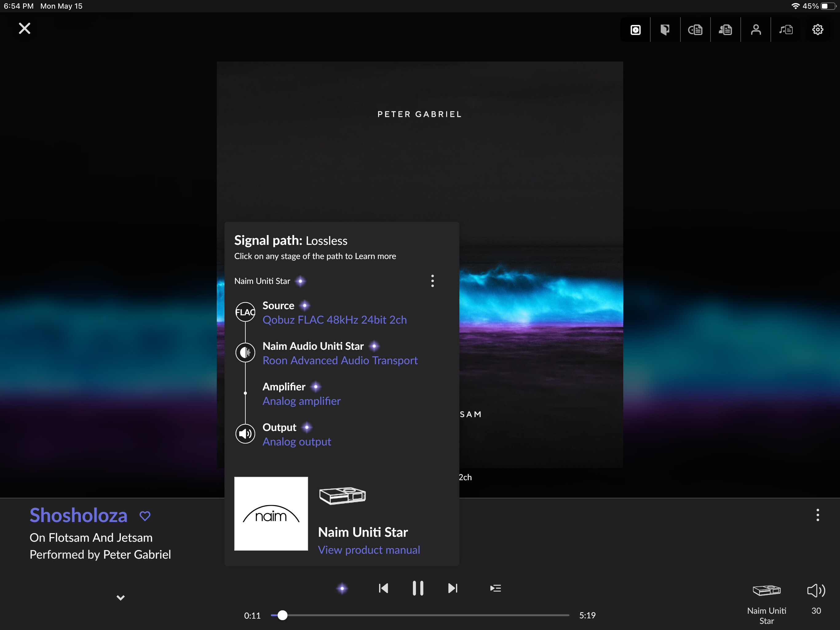The width and height of the screenshot is (840, 630).
Task: Open the signal path three-dot menu
Action: [x=432, y=281]
